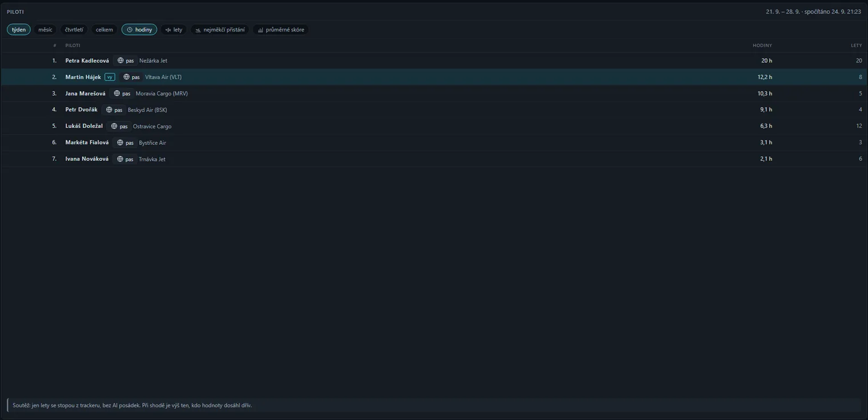Viewport: 868px width, 420px height.
Task: Click globe icon beside Jana Marešová
Action: tap(117, 94)
